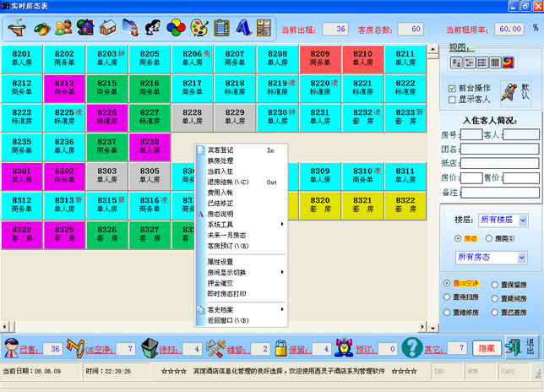Image resolution: width=544 pixels, height=392 pixels.
Task: Click the question mark icon beside 其它
Action: coord(411,348)
